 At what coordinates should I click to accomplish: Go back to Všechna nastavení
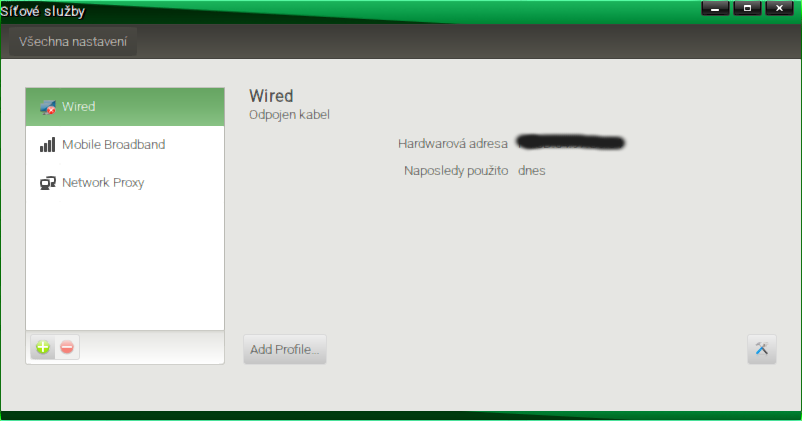(73, 41)
